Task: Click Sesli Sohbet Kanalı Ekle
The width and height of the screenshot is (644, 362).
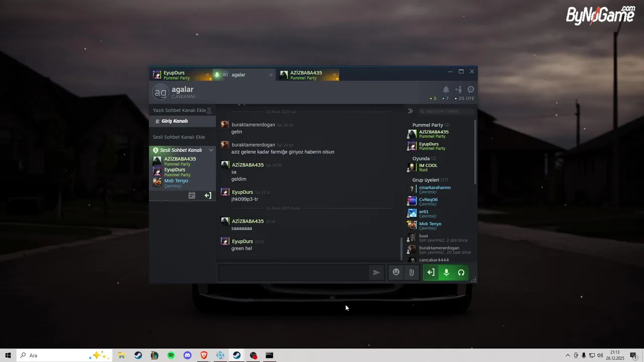Action: [179, 137]
